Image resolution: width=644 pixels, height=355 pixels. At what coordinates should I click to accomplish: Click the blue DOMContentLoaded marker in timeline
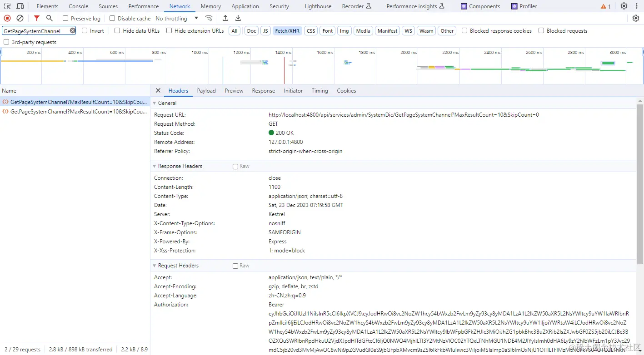223,70
